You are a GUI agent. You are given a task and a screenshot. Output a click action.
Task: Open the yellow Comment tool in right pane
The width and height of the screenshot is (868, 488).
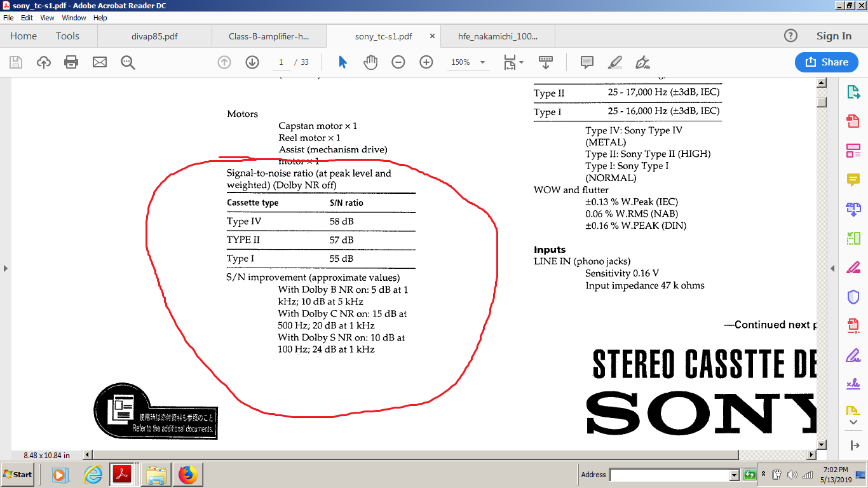[853, 180]
